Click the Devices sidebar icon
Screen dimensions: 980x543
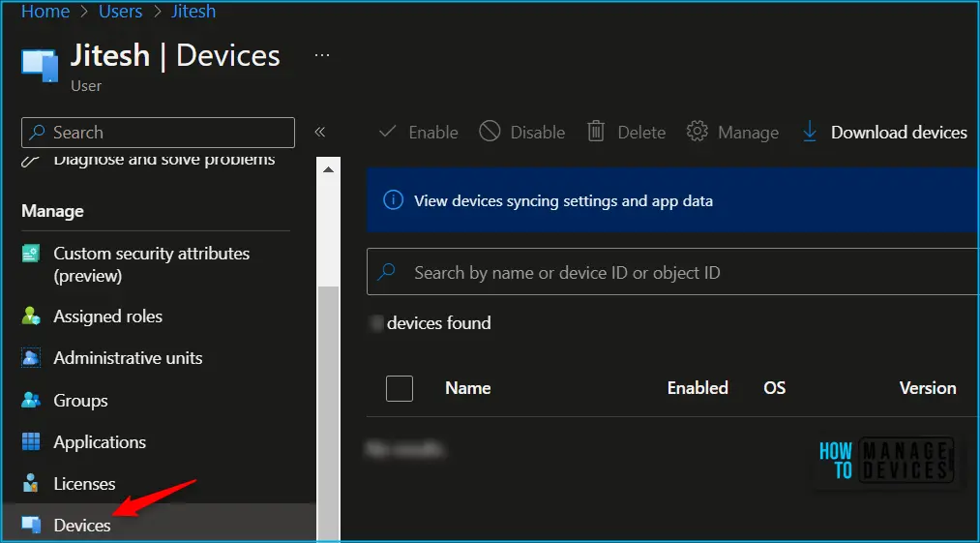click(x=31, y=524)
